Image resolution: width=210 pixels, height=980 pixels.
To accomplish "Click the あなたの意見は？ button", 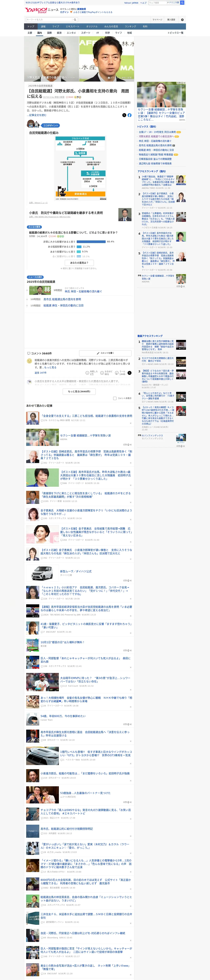I will pyautogui.click(x=79, y=262).
